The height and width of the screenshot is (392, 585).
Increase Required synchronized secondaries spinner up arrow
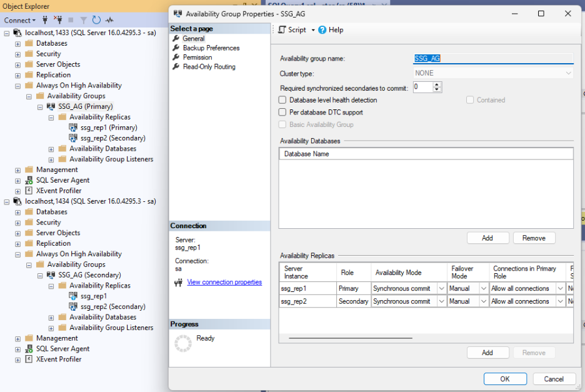436,85
